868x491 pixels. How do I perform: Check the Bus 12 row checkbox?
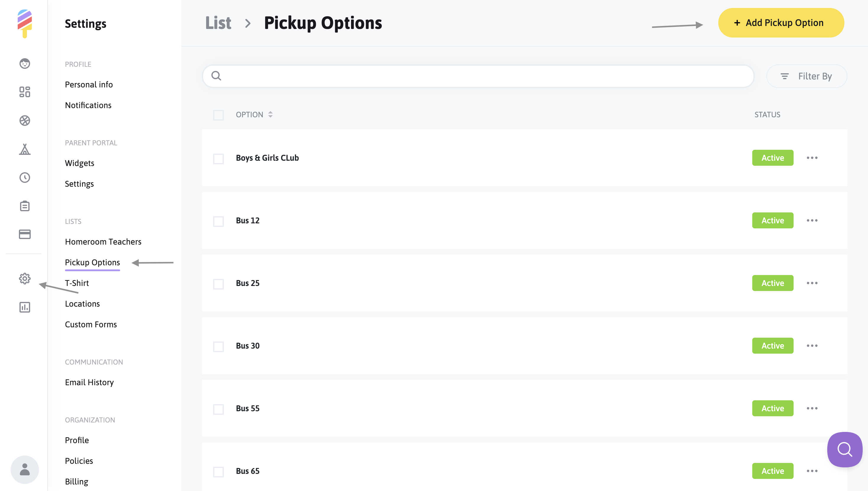coord(218,221)
